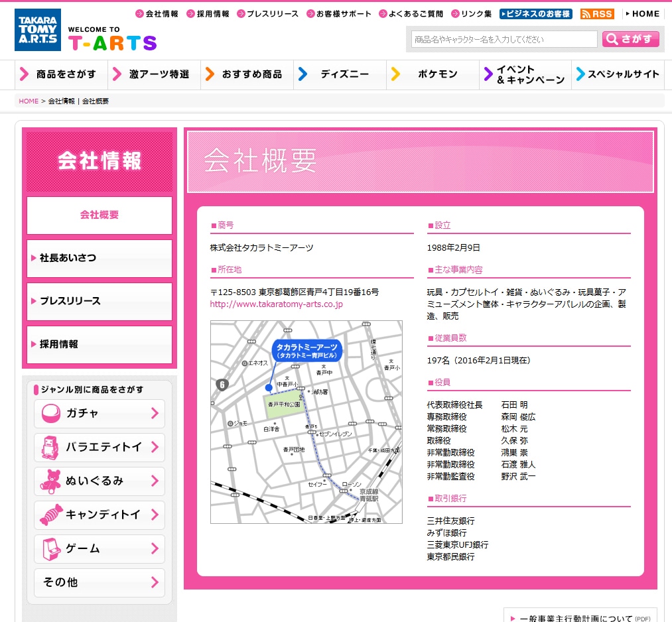Open the takaratomy-arts.co.jp website link
672x622 pixels.
pyautogui.click(x=277, y=304)
